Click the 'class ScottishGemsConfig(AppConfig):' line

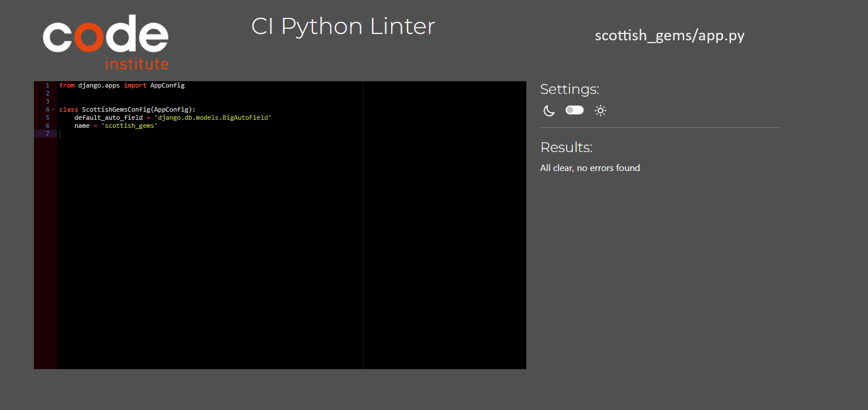128,109
